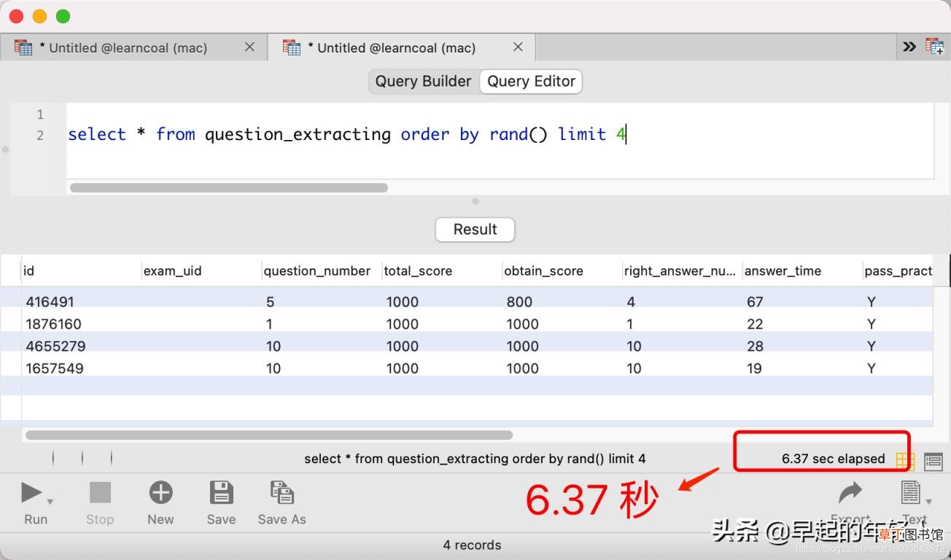Click the pass_pract column header
This screenshot has height=560, width=951.
[898, 271]
